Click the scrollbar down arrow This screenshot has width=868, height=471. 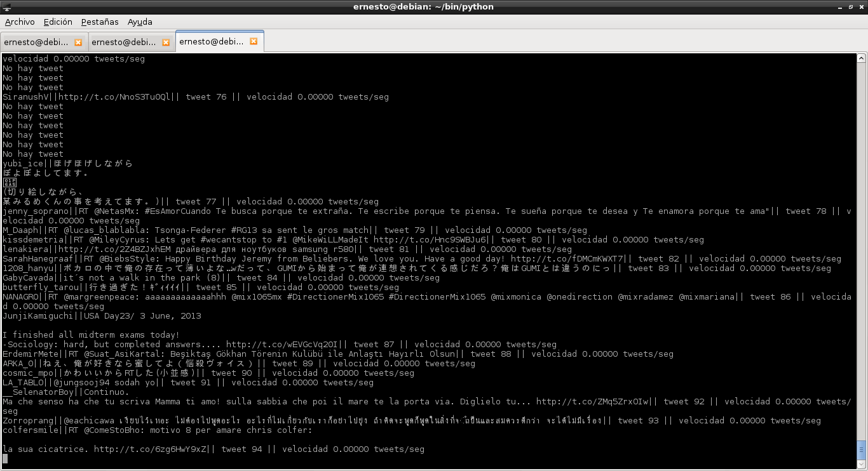862,465
